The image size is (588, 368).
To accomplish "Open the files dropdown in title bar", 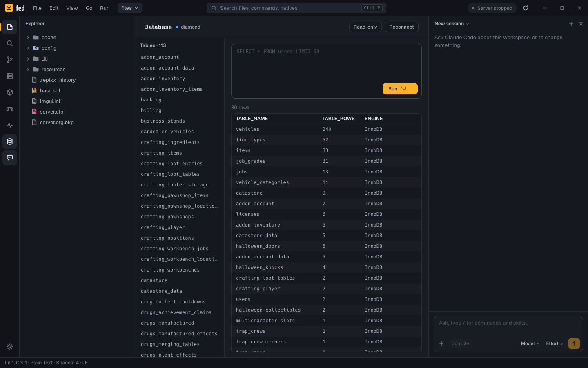I will pos(130,8).
